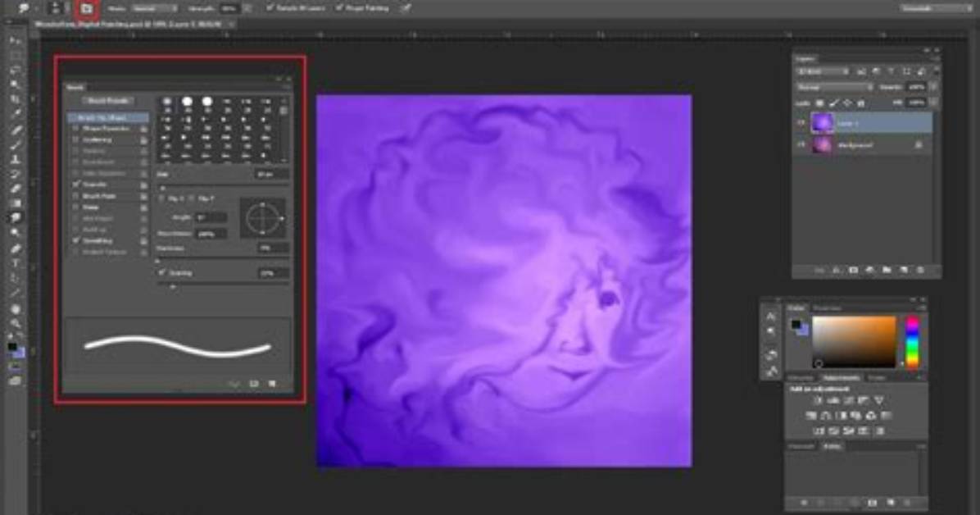
Task: Select the Brush tool in toolbar
Action: tap(15, 144)
